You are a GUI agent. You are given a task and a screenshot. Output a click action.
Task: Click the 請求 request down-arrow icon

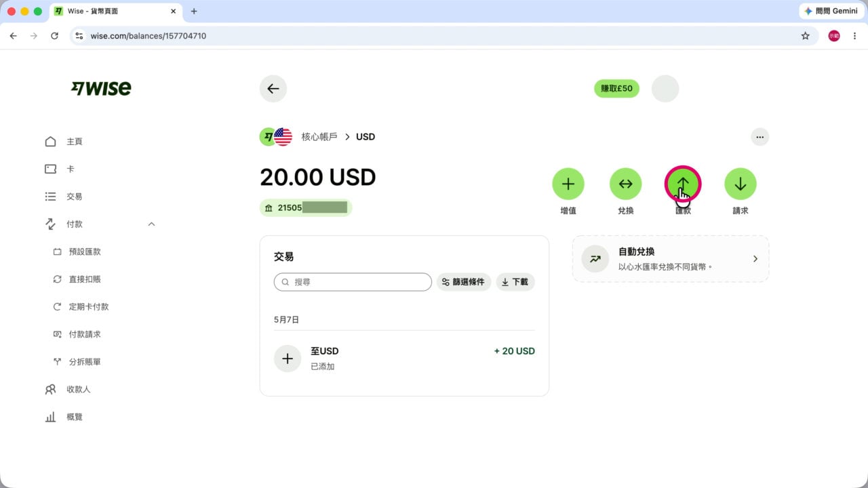click(x=741, y=184)
